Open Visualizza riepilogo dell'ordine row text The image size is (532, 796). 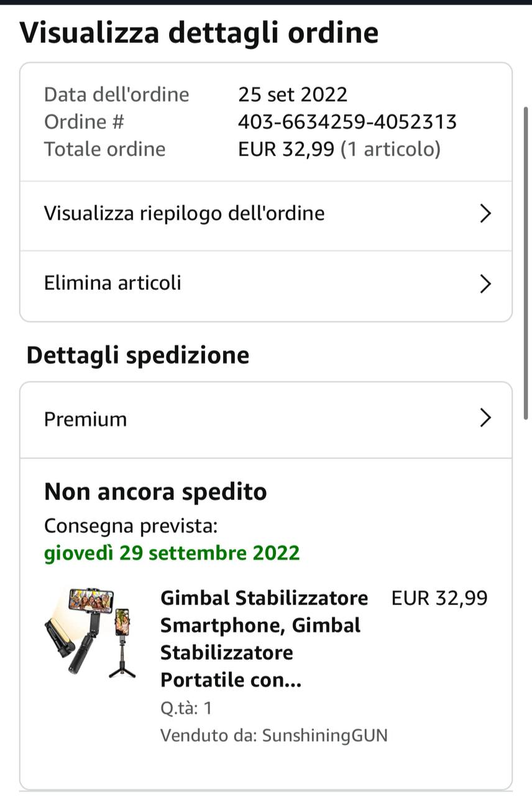coord(184,214)
